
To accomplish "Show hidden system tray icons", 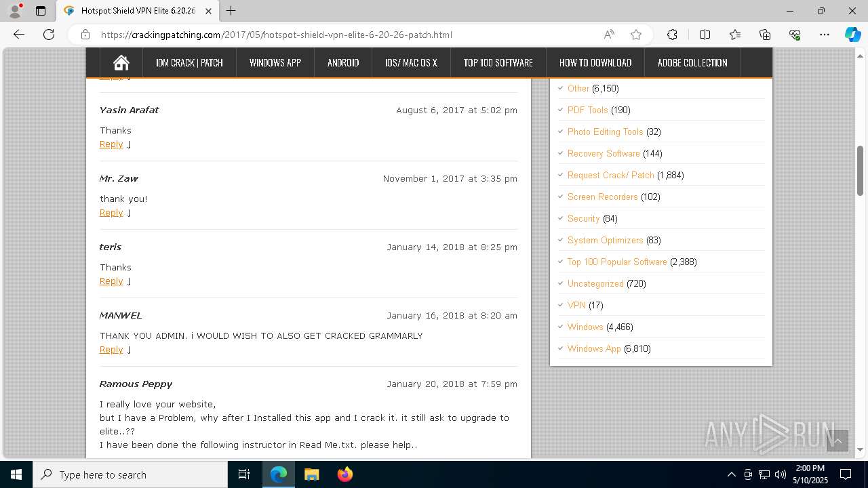I will click(731, 474).
